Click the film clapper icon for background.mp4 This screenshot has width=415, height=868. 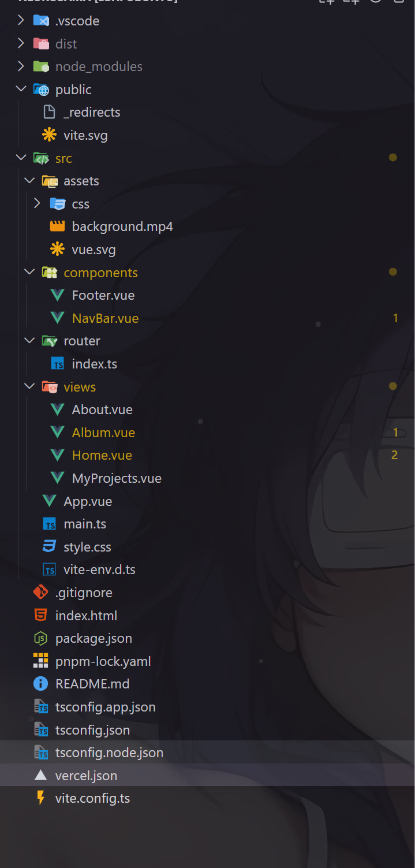(x=57, y=226)
